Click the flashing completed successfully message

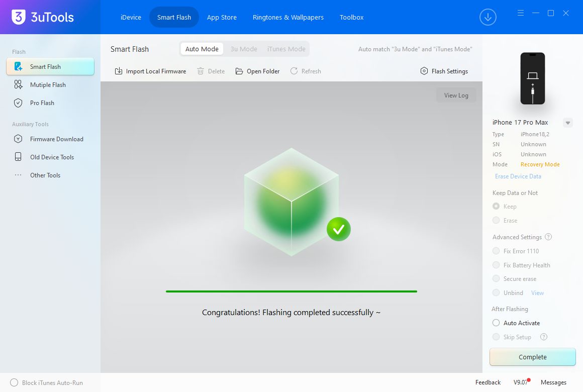coord(291,313)
